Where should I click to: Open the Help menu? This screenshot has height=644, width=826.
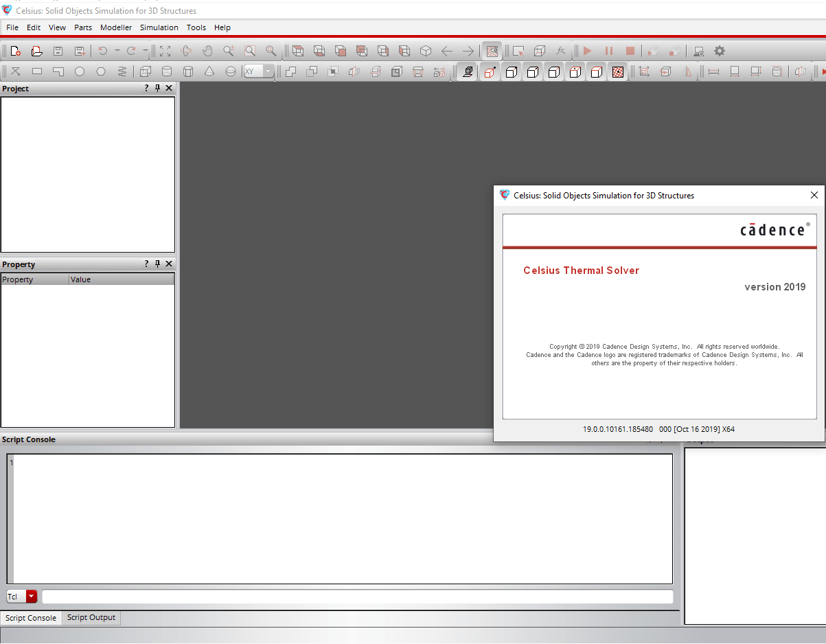222,27
